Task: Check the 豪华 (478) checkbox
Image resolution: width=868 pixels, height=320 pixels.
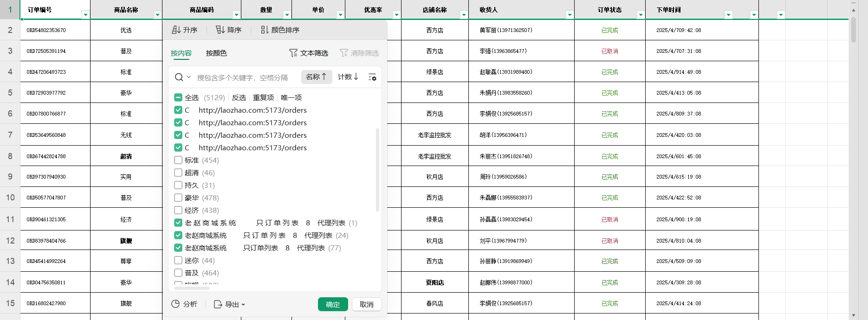Action: point(178,198)
